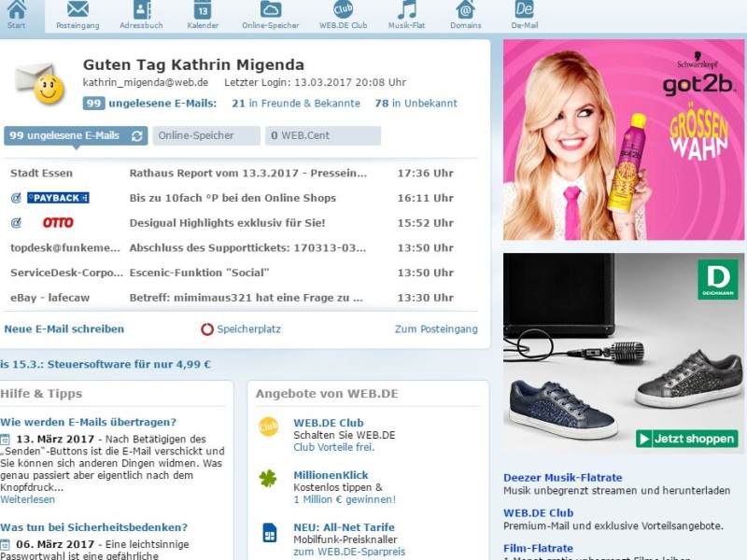Open the Start home icon

click(x=17, y=9)
